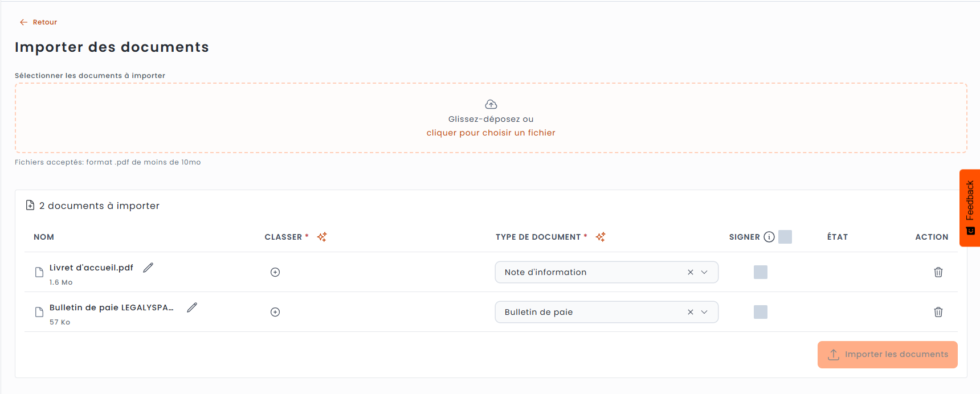
Task: Click the auto-classify sparkle icon next to CLASSER
Action: coord(322,237)
